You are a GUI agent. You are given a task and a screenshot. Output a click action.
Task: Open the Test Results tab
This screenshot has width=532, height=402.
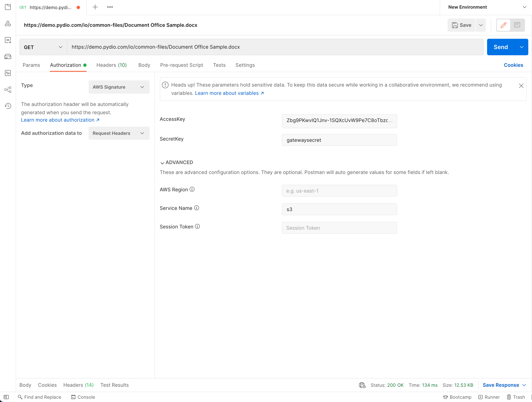tap(115, 385)
